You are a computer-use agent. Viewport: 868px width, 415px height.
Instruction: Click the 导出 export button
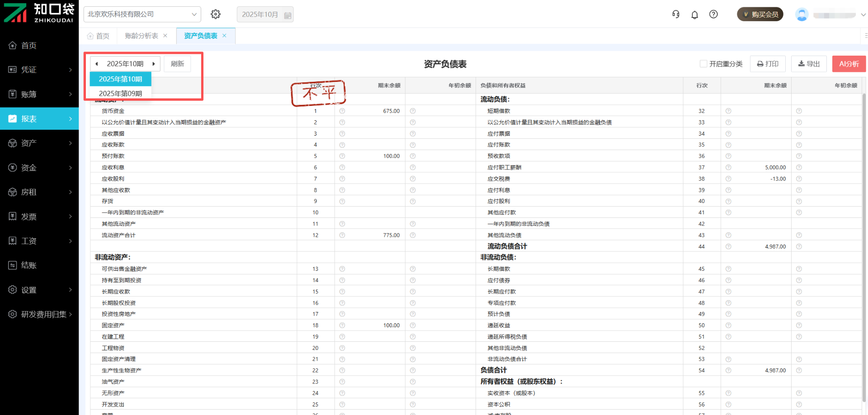(809, 64)
